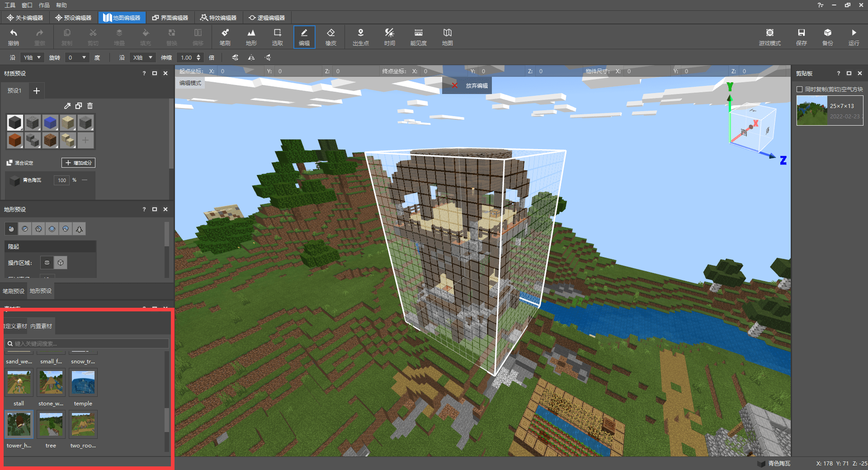
Task: Select the blue block swatch
Action: click(x=50, y=122)
